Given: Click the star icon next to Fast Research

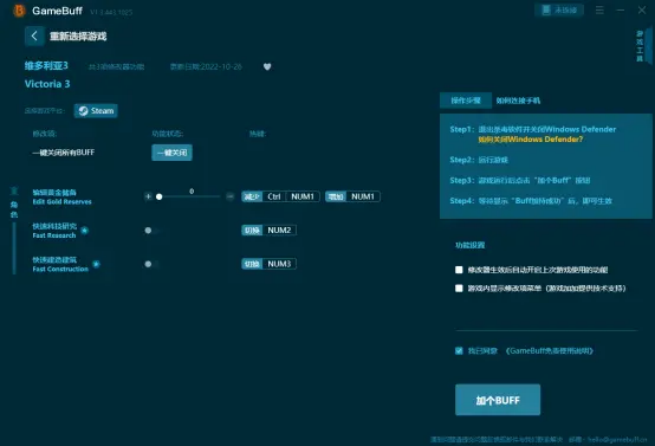Looking at the screenshot, I should click(x=84, y=231).
